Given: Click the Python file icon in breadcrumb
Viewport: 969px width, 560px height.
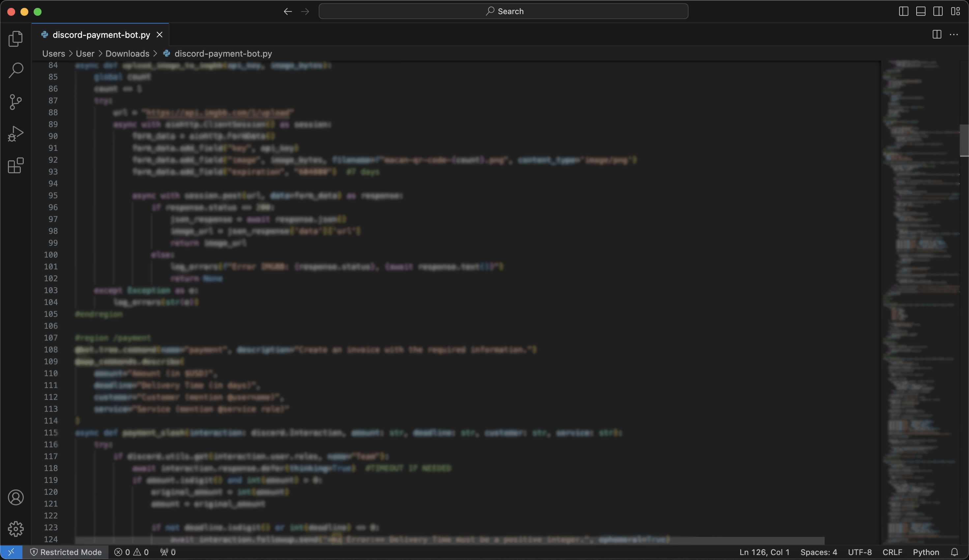Looking at the screenshot, I should point(166,53).
